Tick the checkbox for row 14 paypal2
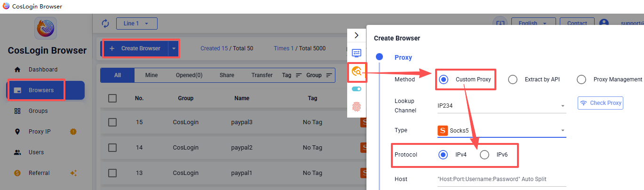Screen dimensions: 644x190 point(112,148)
